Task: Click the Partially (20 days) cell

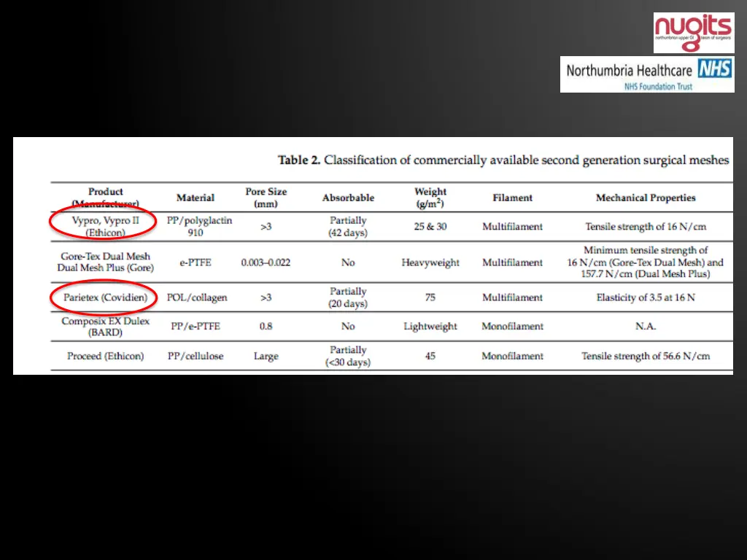Action: tap(348, 297)
